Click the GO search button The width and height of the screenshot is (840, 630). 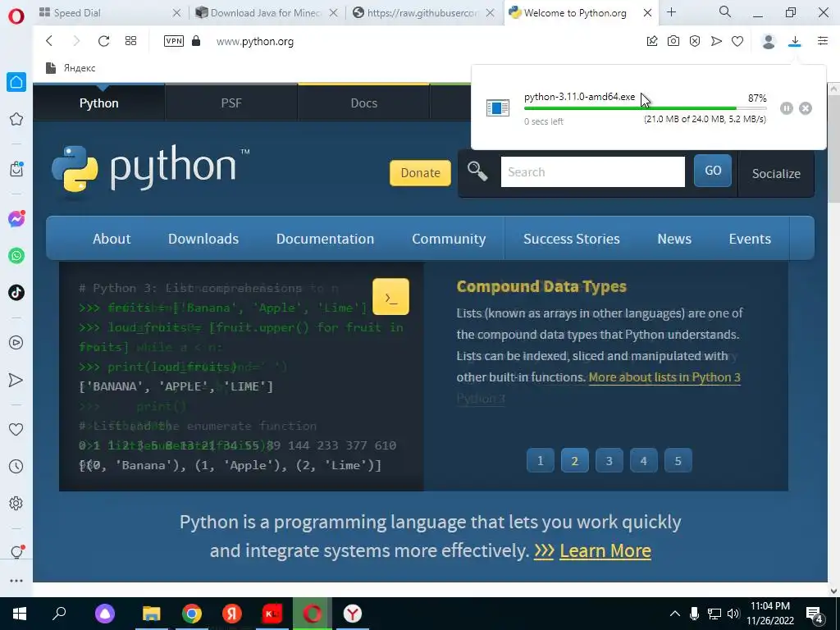tap(713, 171)
